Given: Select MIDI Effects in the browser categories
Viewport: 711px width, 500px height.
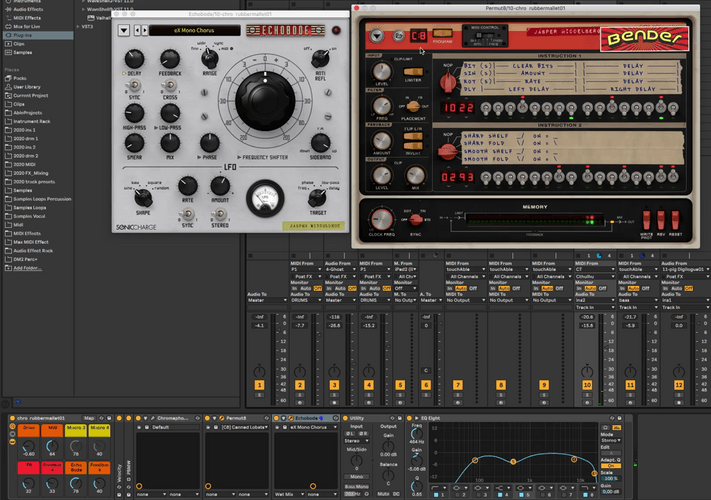Looking at the screenshot, I should tap(38, 18).
